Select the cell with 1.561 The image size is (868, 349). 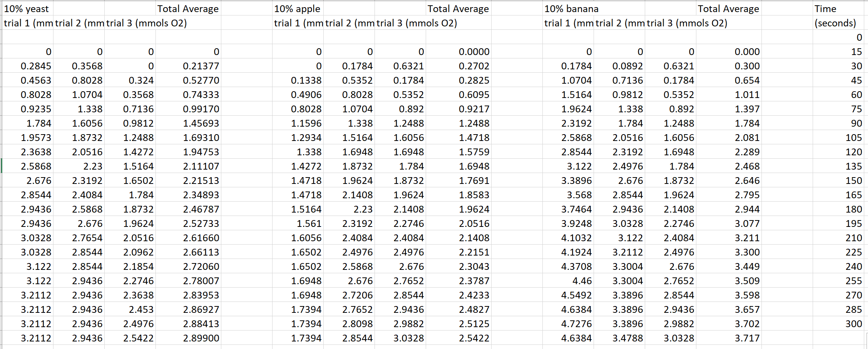pos(298,223)
